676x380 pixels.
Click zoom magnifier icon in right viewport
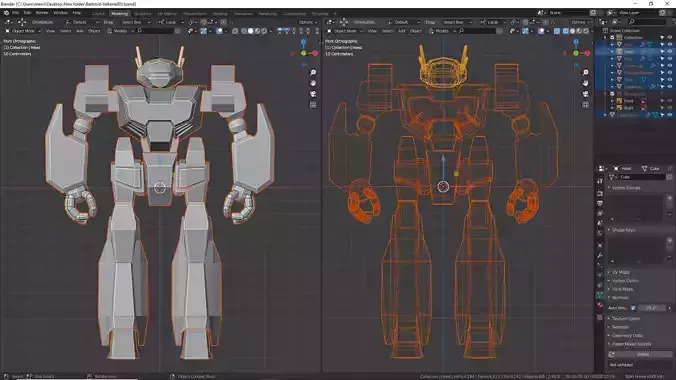pos(585,72)
